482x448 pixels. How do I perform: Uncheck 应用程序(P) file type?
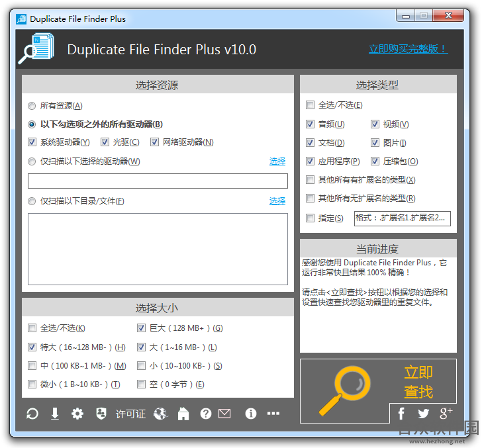pos(310,161)
